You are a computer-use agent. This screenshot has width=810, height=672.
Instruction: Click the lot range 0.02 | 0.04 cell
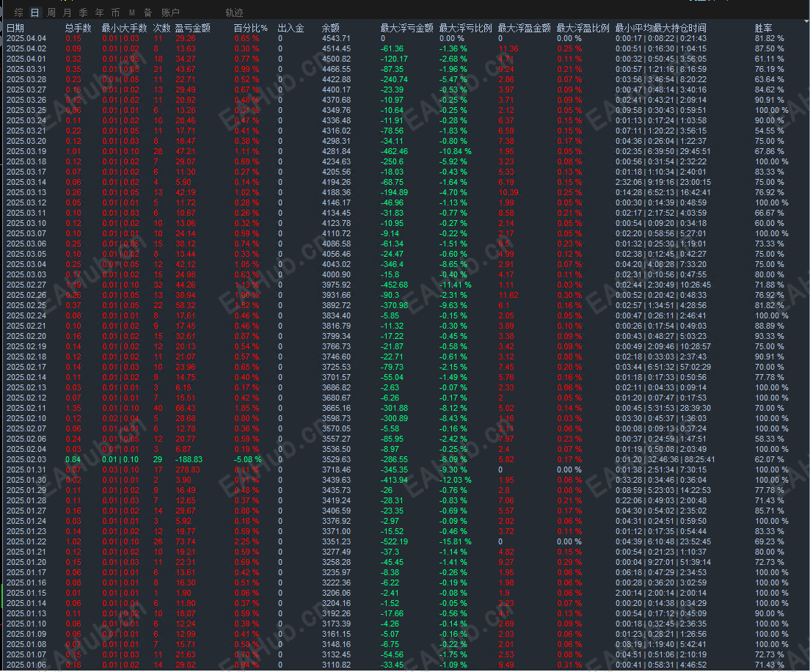120,418
